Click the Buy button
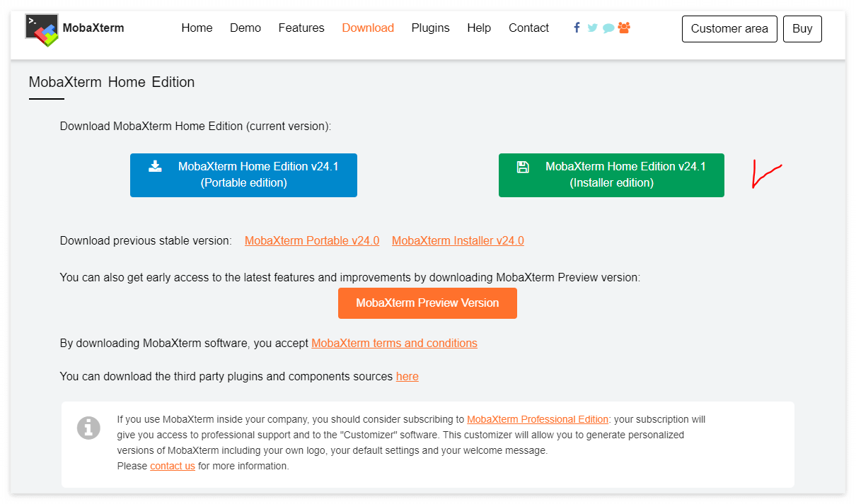 tap(802, 29)
